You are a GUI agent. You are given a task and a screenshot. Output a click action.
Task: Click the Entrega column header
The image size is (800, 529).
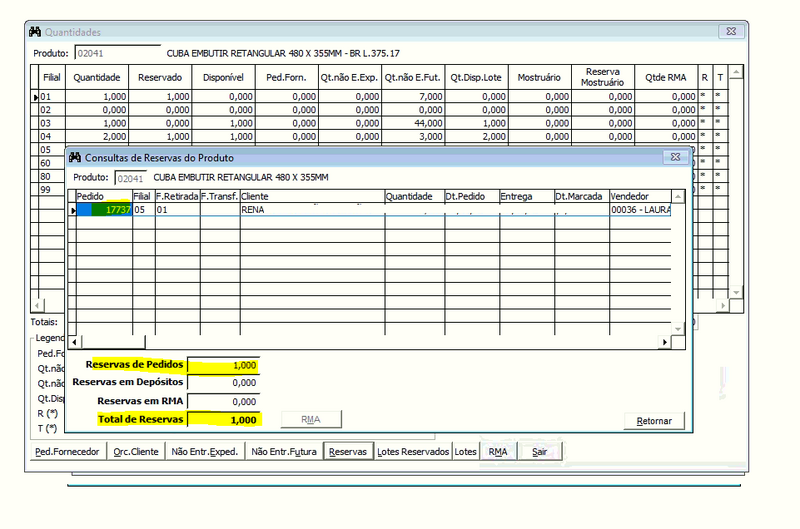click(x=527, y=196)
